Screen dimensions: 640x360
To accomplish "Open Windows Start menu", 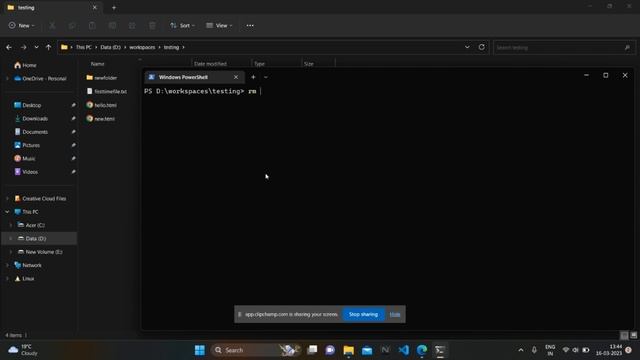I will (200, 350).
